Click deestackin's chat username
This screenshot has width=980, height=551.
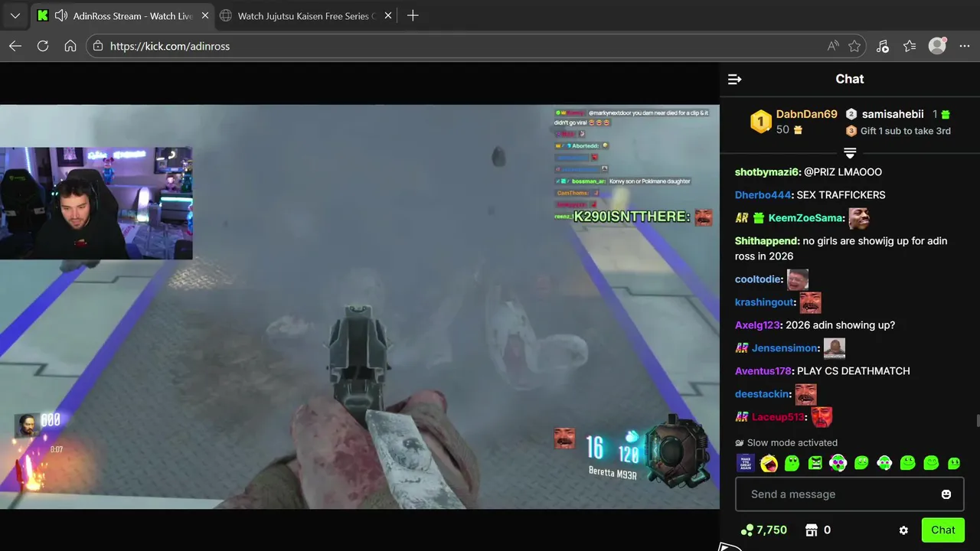pyautogui.click(x=762, y=394)
